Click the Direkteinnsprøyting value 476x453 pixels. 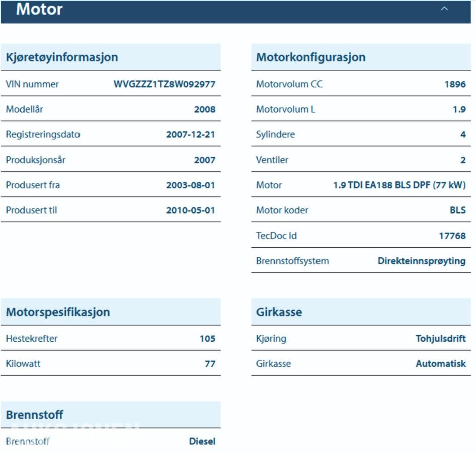point(422,261)
